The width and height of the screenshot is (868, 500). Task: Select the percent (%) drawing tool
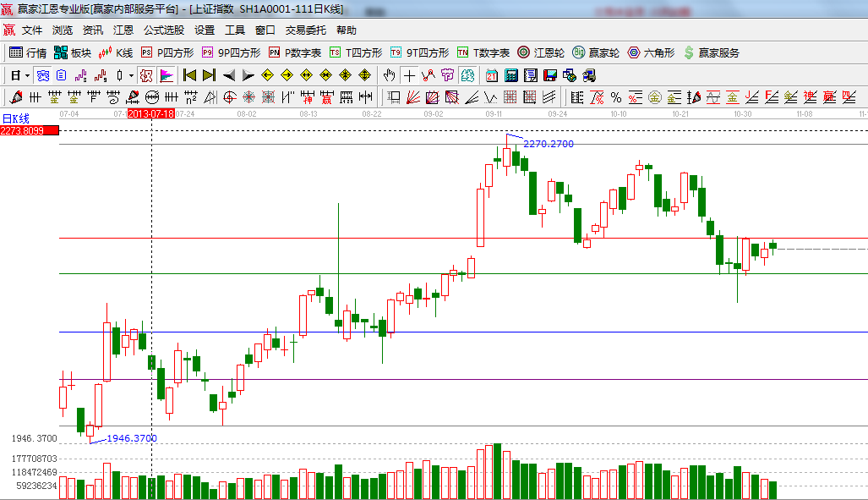tap(615, 97)
